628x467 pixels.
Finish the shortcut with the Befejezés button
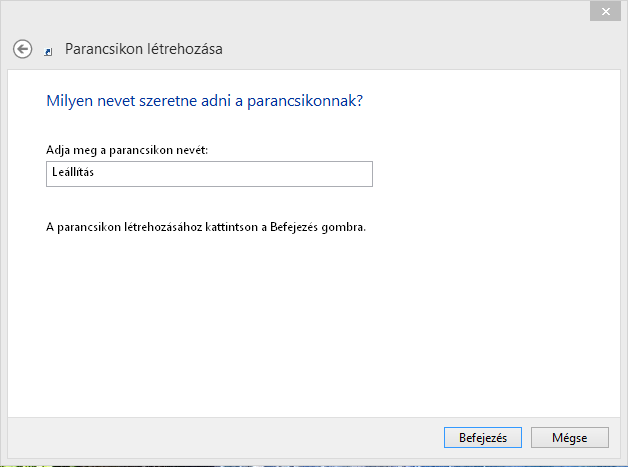[x=483, y=437]
